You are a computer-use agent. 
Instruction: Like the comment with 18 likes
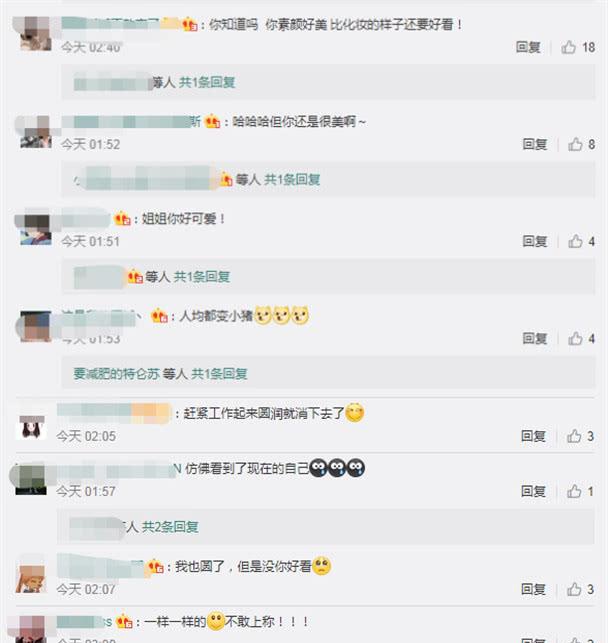pyautogui.click(x=569, y=47)
